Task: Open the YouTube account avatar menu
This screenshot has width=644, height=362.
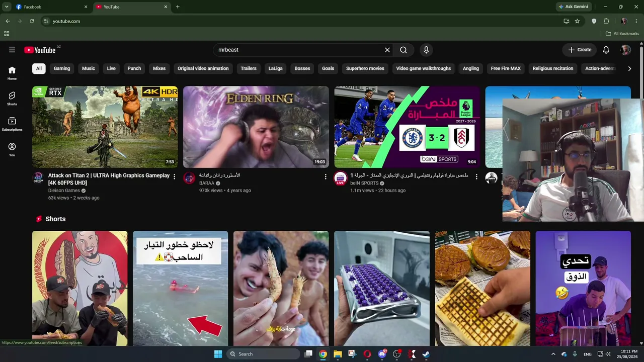Action: [x=625, y=50]
